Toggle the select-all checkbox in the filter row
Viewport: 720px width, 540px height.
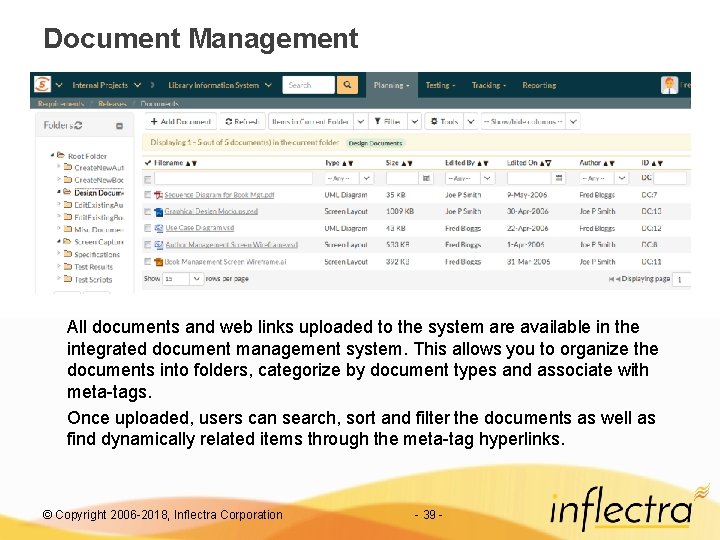pyautogui.click(x=147, y=179)
